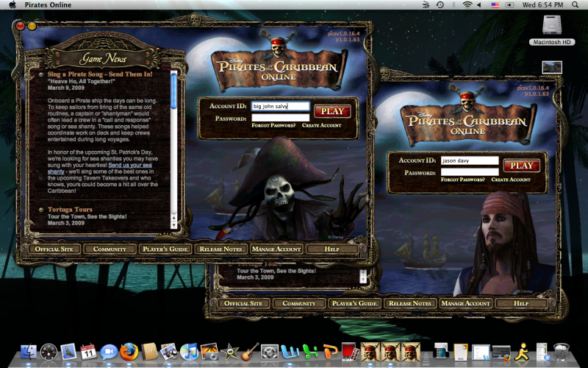Open the Apple menu
The image size is (588, 368).
[12, 5]
